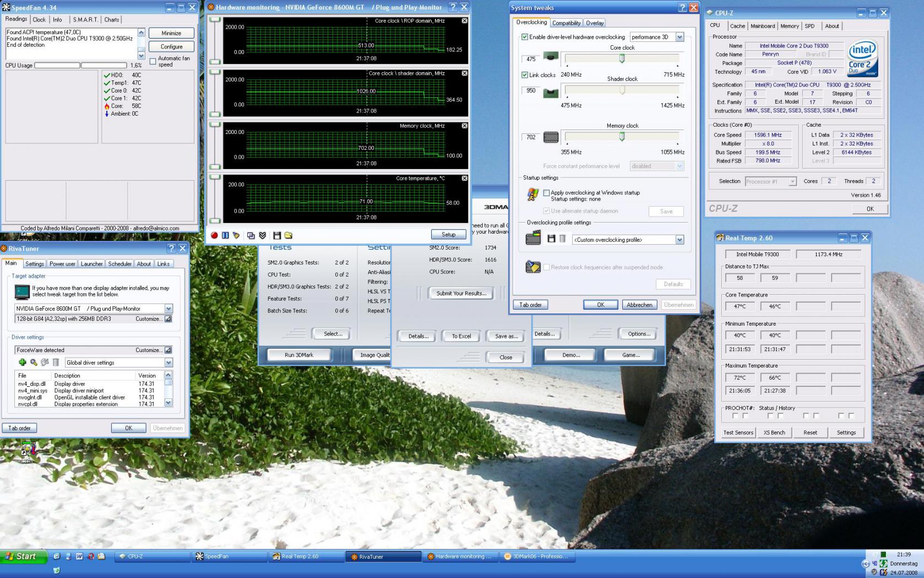This screenshot has height=578, width=924.
Task: Open help in the RivaTuner title bar
Action: pyautogui.click(x=171, y=249)
